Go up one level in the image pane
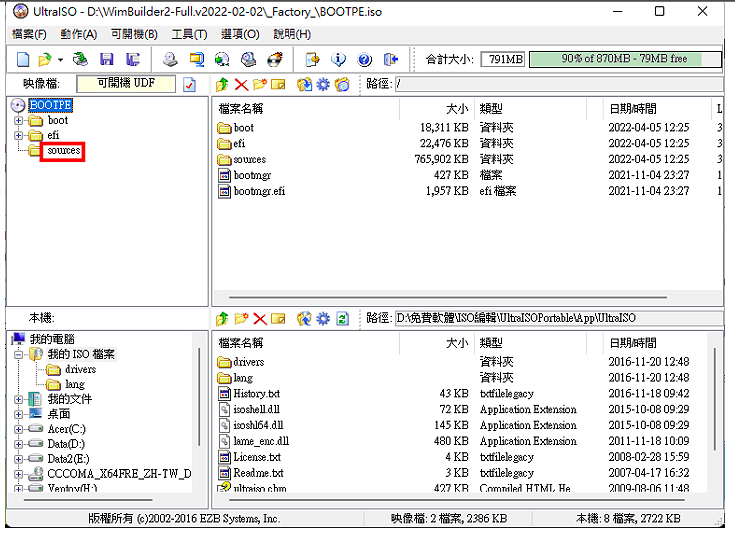The width and height of the screenshot is (735, 535). 222,84
